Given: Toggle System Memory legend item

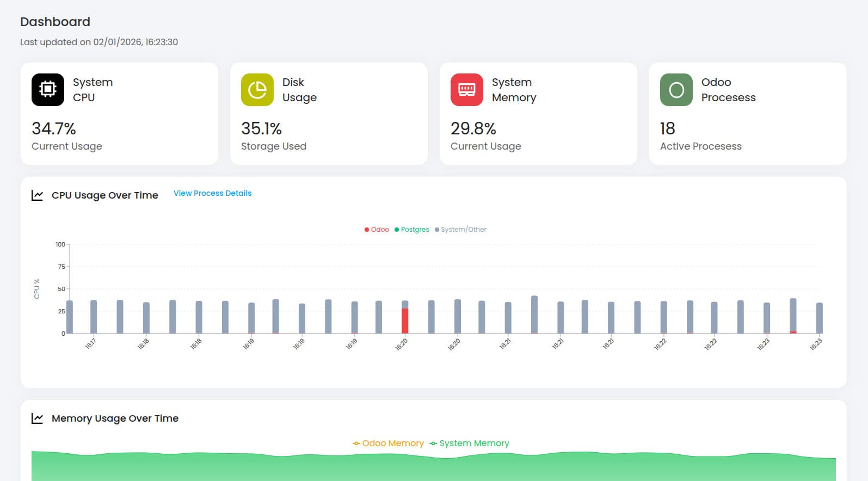Looking at the screenshot, I should tap(469, 443).
